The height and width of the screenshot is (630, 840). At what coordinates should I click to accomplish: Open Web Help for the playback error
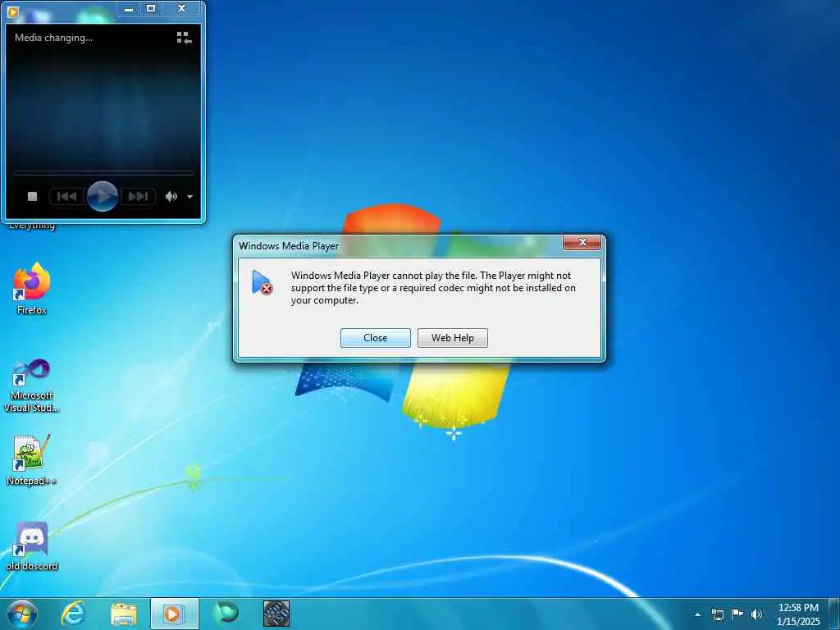(452, 337)
